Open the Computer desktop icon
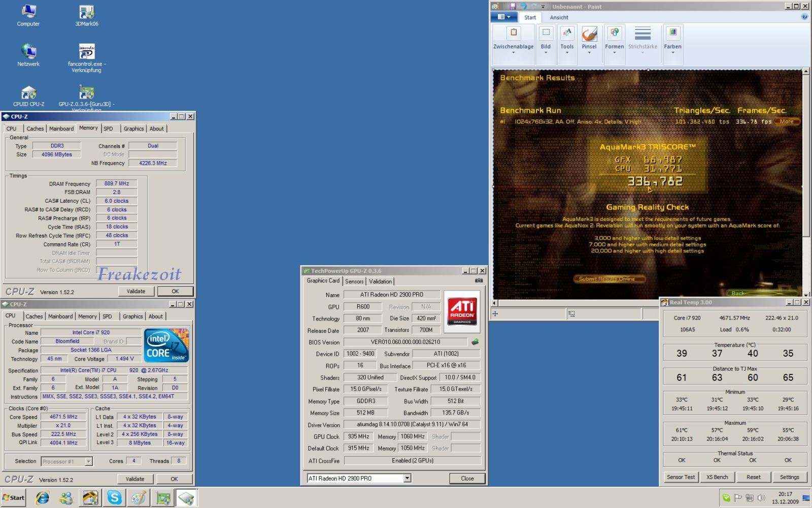 coord(28,15)
